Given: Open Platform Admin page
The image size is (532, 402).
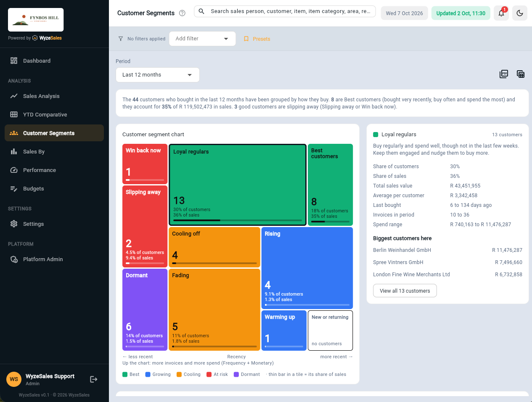Looking at the screenshot, I should pyautogui.click(x=54, y=259).
